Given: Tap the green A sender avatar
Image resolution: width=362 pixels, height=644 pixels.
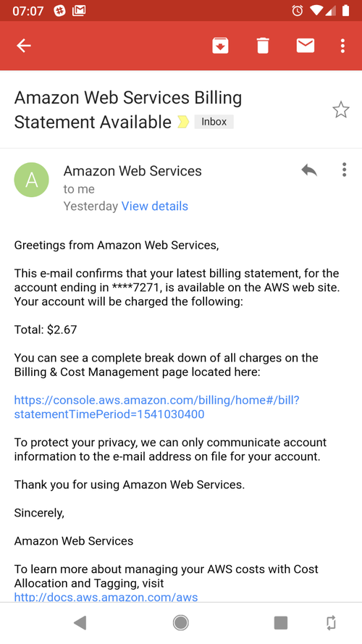Looking at the screenshot, I should (x=32, y=180).
